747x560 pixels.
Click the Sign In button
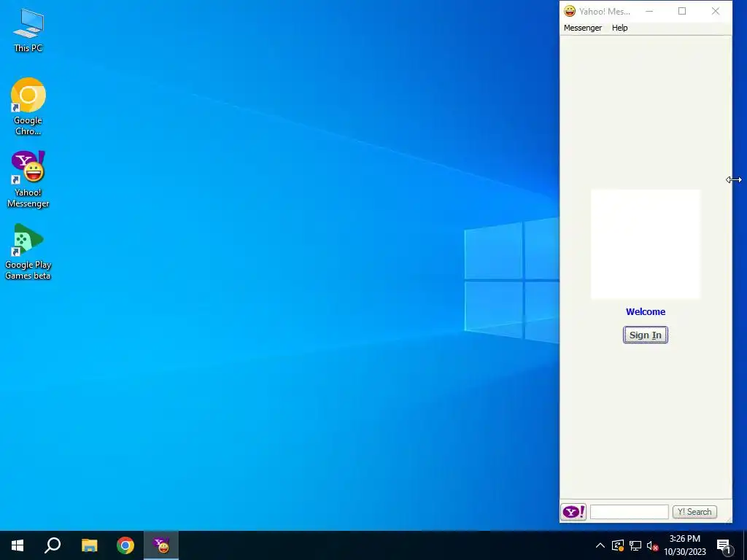(x=645, y=335)
